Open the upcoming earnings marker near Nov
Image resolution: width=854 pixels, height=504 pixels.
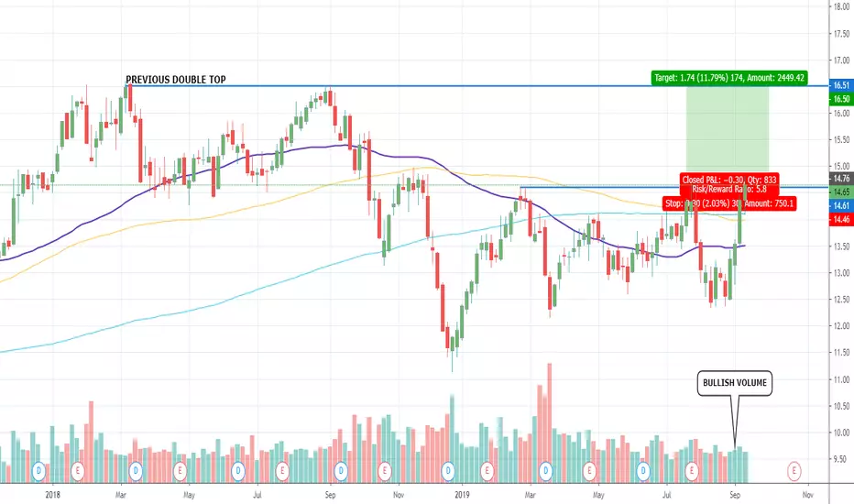[794, 471]
